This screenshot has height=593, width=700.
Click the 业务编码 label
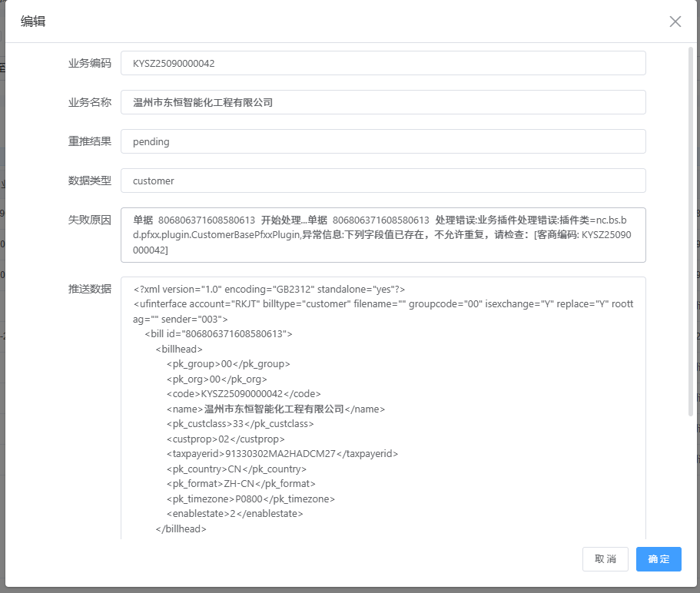click(90, 64)
